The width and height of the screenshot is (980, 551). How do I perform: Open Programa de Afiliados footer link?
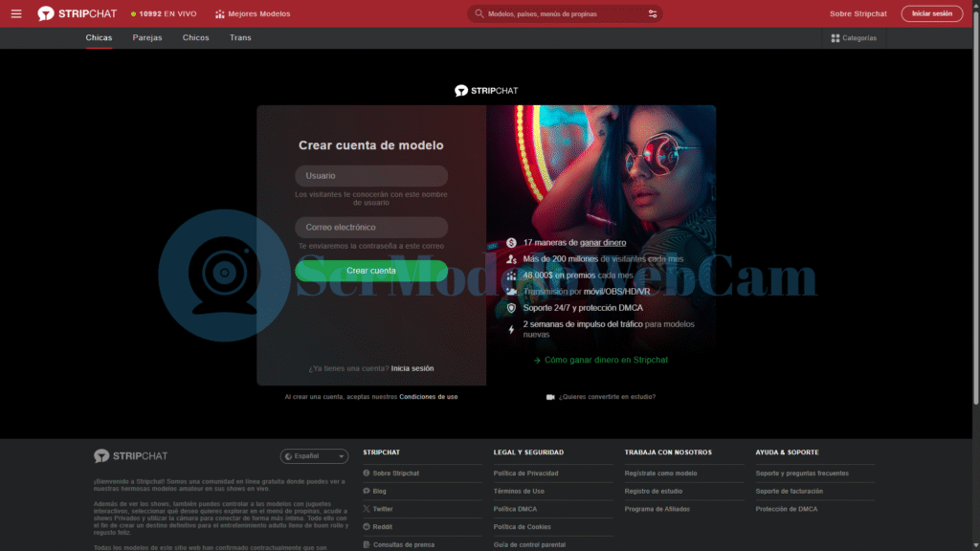point(657,509)
